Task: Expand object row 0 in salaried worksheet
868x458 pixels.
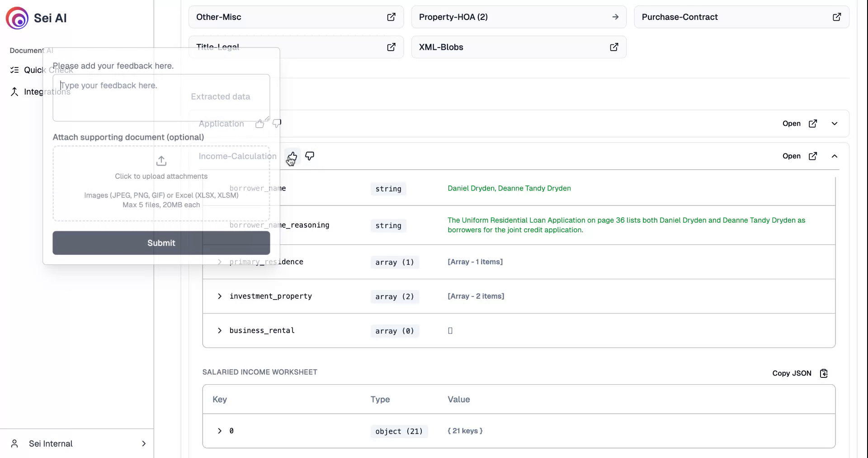Action: click(x=220, y=431)
